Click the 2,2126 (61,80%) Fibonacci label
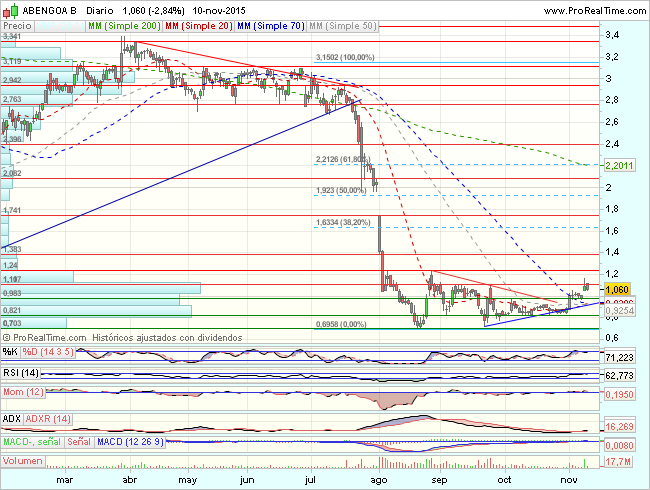The height and width of the screenshot is (490, 650). 343,159
